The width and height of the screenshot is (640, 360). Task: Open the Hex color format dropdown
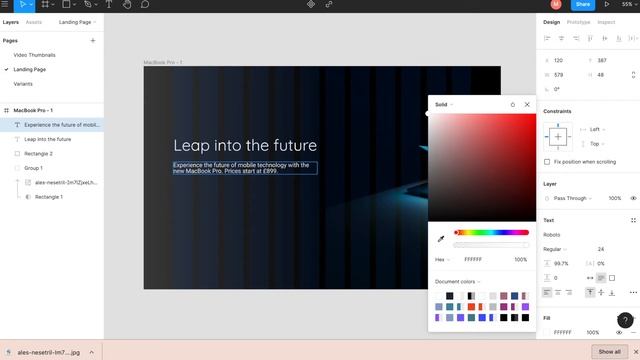click(x=442, y=260)
